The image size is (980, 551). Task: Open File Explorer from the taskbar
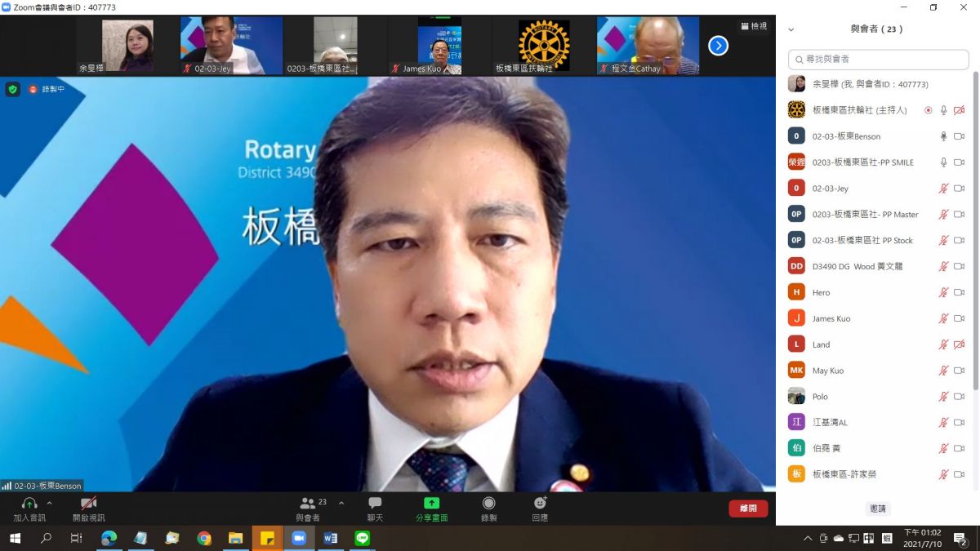click(235, 538)
